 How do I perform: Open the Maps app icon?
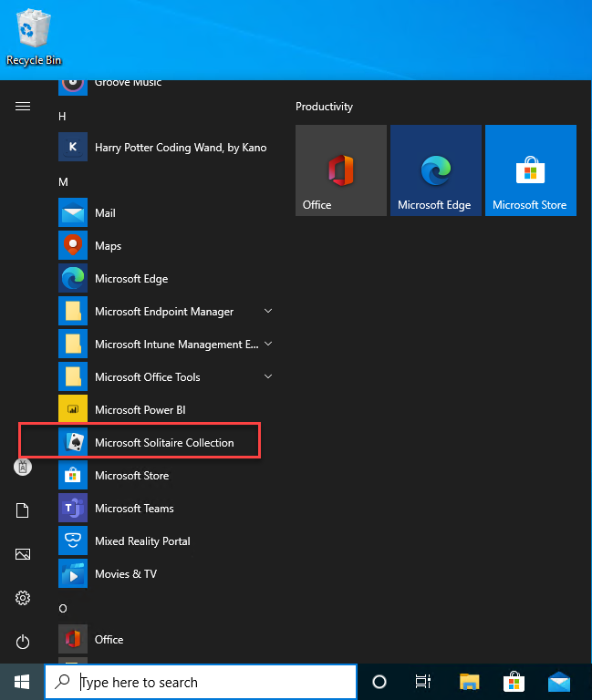(x=73, y=245)
